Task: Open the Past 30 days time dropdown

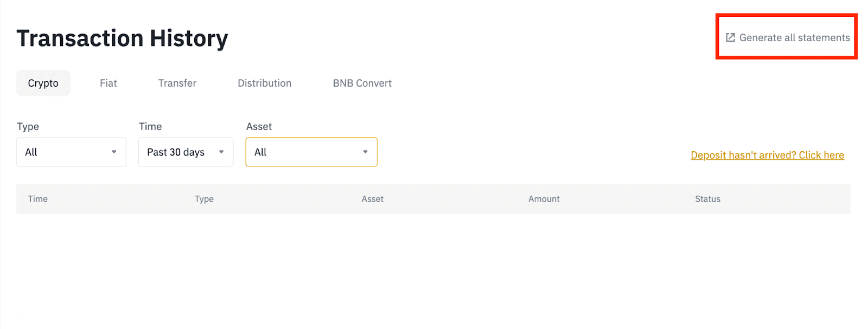Action: pyautogui.click(x=186, y=152)
